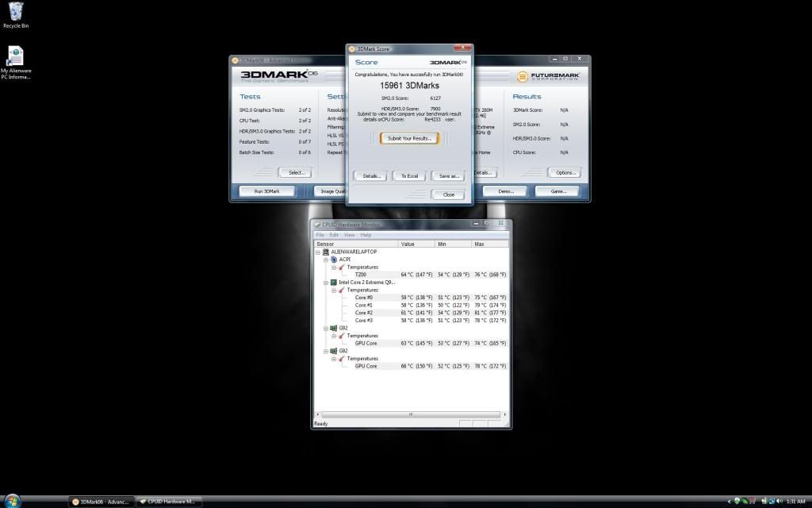This screenshot has width=812, height=508.
Task: Click the 3DMark06 logo in main window
Action: 279,75
